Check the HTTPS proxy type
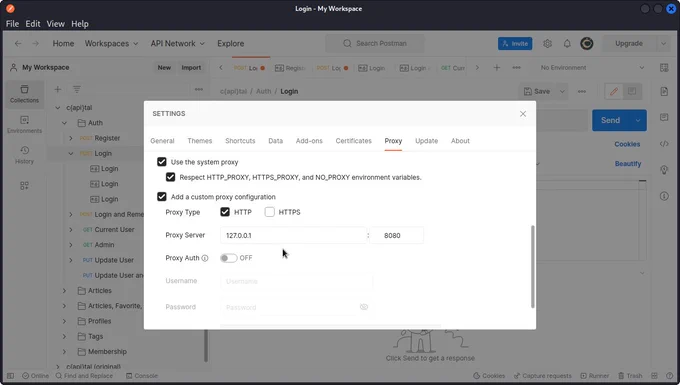Screen dimensions: 680x385 270,212
